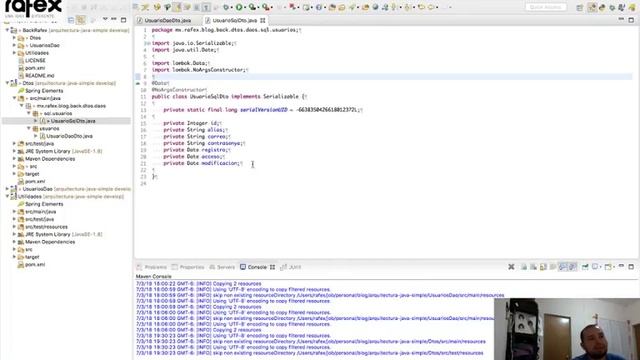Minimize the editor area
Screen dimensions: 640x360
(621, 20)
